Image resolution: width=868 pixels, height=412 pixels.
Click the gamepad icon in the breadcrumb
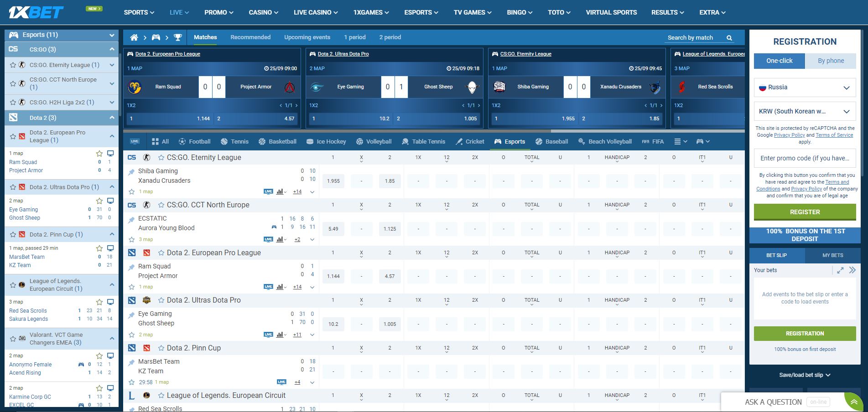click(x=156, y=37)
